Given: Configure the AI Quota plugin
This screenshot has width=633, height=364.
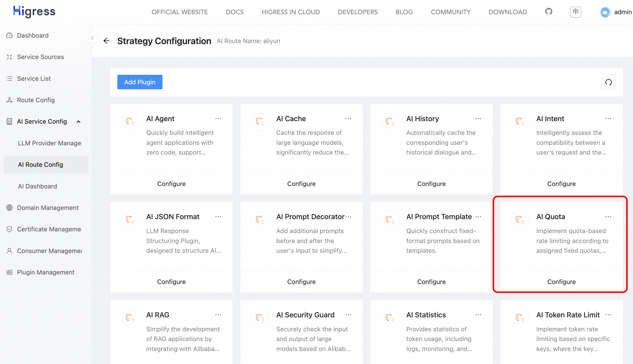Looking at the screenshot, I should 561,282.
